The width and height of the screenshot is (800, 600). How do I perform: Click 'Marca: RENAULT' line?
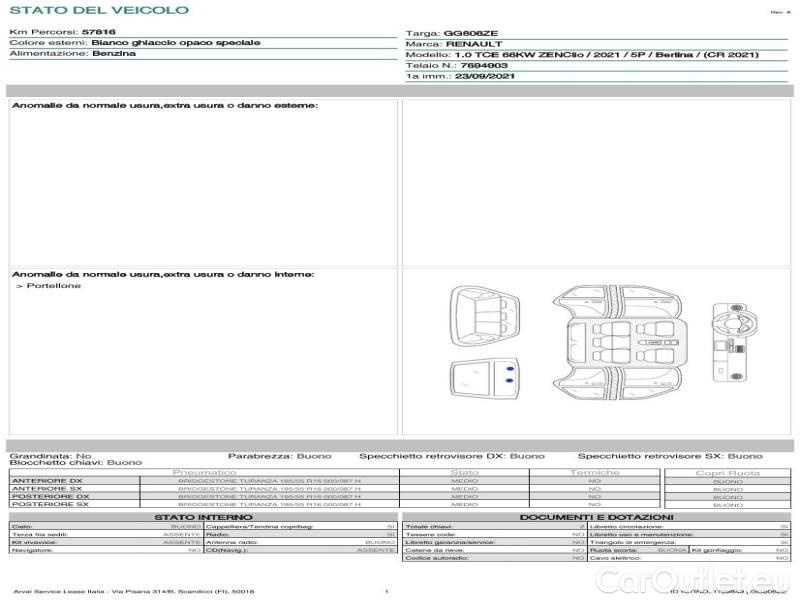[454, 44]
